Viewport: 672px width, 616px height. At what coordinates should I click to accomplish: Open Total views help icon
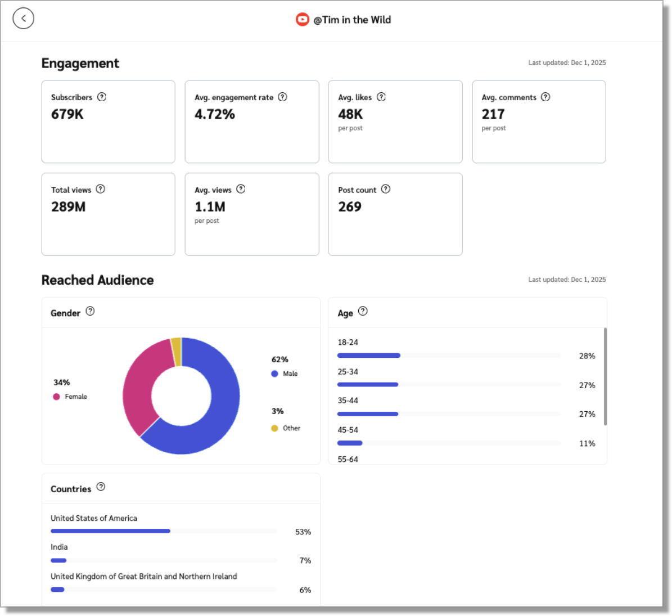point(100,189)
